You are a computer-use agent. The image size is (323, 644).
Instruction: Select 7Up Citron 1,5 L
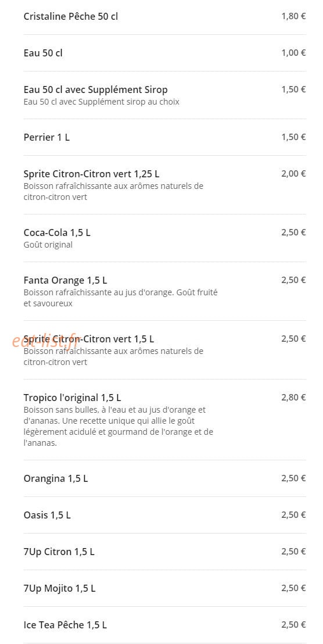[164, 552]
